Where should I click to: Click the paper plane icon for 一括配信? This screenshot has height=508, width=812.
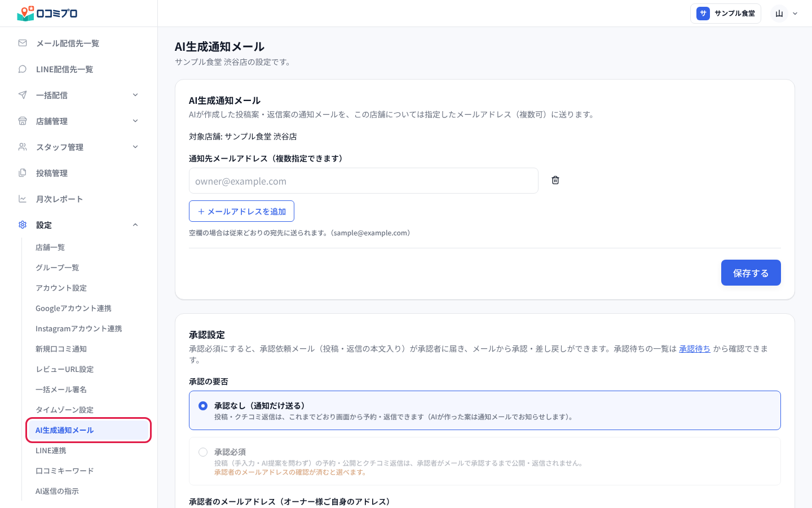pyautogui.click(x=23, y=95)
